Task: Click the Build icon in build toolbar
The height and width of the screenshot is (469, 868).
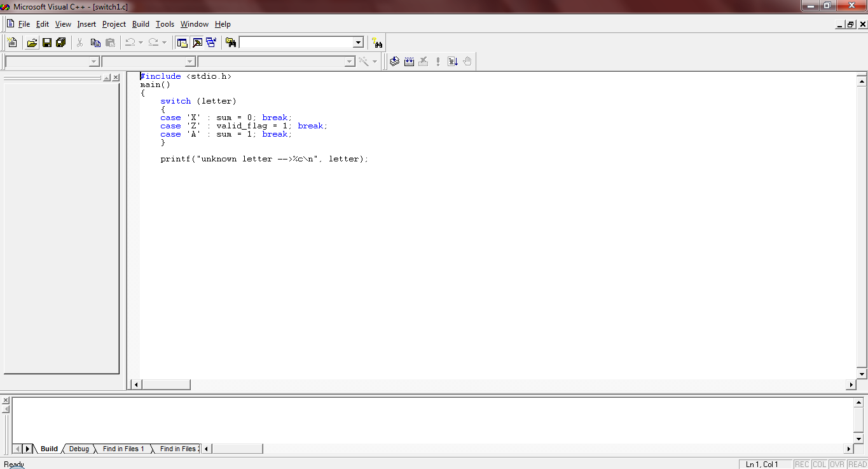Action: pos(409,61)
